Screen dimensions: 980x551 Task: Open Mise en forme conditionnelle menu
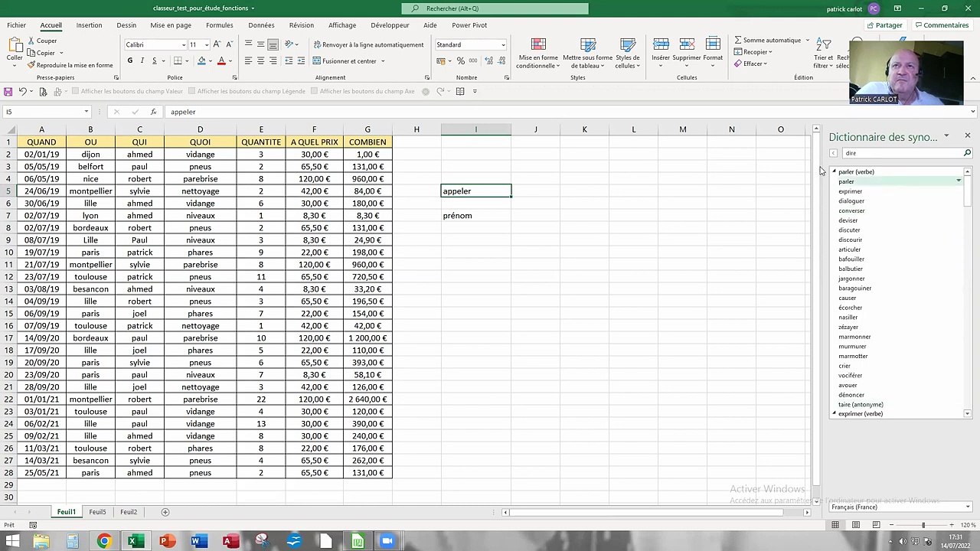538,53
